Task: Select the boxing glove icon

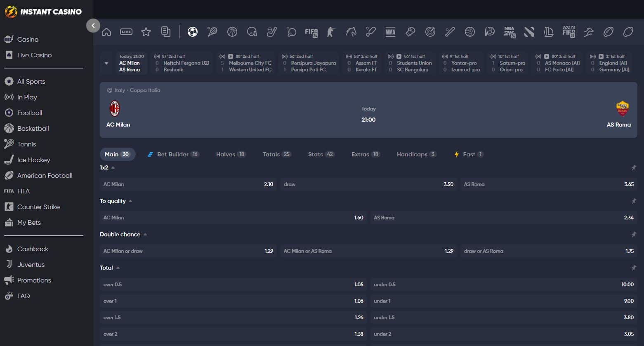Action: pyautogui.click(x=410, y=32)
